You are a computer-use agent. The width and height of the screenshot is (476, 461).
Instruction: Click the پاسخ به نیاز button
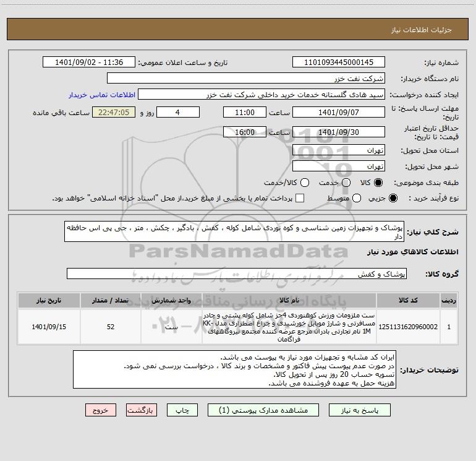click(359, 410)
